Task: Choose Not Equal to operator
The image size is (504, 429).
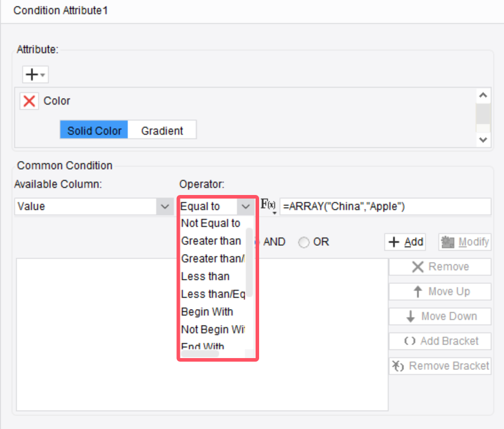Action: tap(212, 223)
